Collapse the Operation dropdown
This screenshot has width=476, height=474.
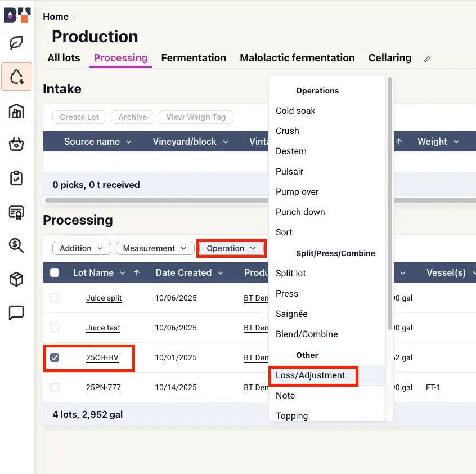pos(231,248)
